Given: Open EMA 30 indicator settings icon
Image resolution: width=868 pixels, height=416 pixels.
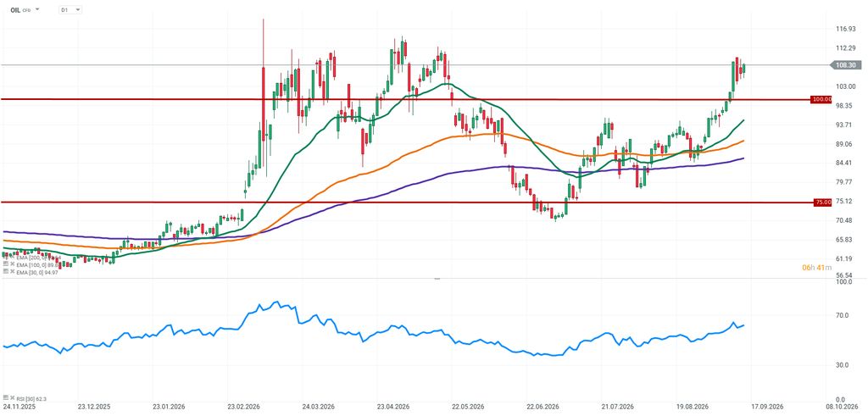Looking at the screenshot, I should (6, 272).
